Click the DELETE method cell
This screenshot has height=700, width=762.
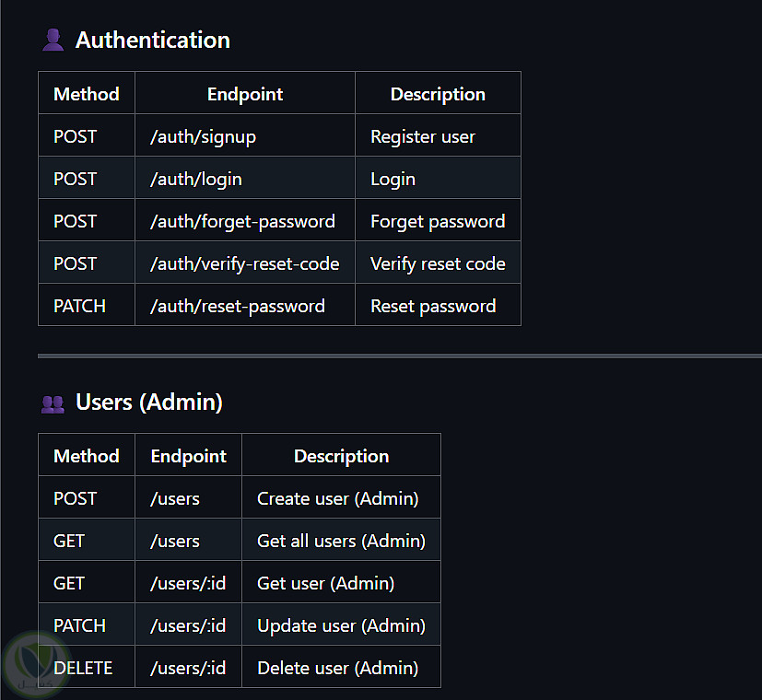pos(83,668)
